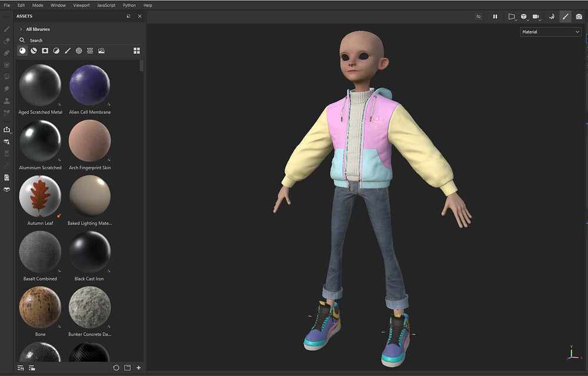The image size is (588, 376).
Task: Click the circular refresh icon in Assets footer
Action: 116,368
